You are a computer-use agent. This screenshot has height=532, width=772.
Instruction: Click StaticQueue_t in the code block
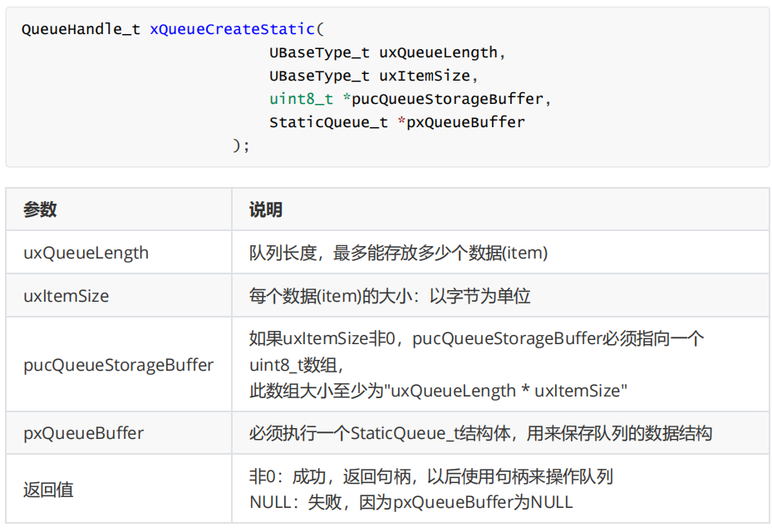pos(328,121)
